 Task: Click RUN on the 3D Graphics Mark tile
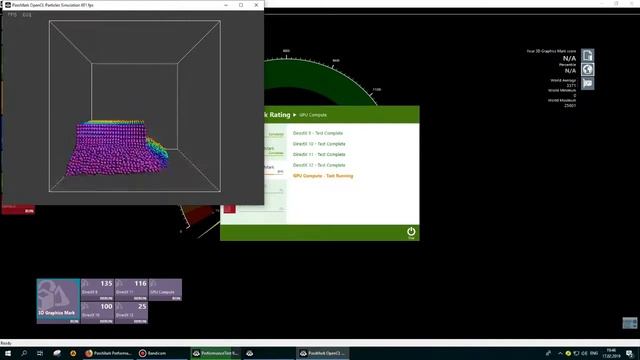pos(74,321)
